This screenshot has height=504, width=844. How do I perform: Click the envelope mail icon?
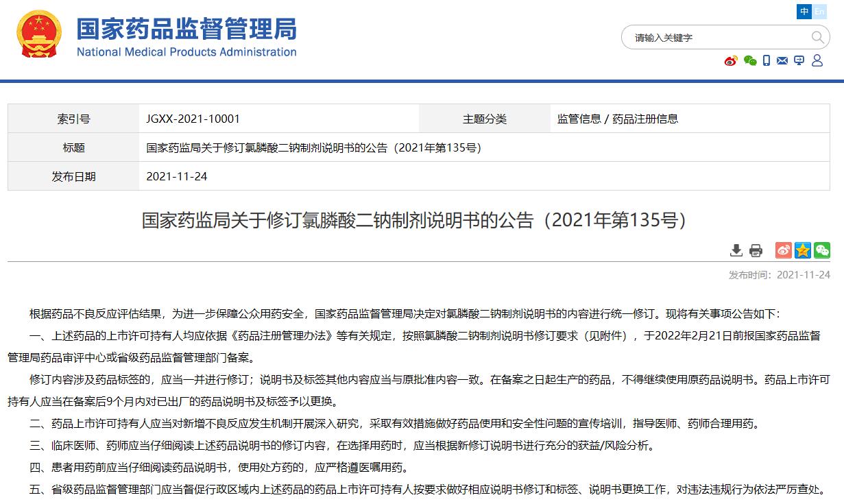pyautogui.click(x=783, y=61)
